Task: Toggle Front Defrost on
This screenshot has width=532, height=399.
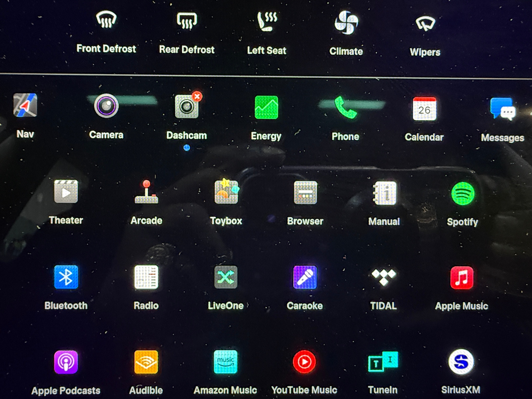Action: [x=106, y=20]
